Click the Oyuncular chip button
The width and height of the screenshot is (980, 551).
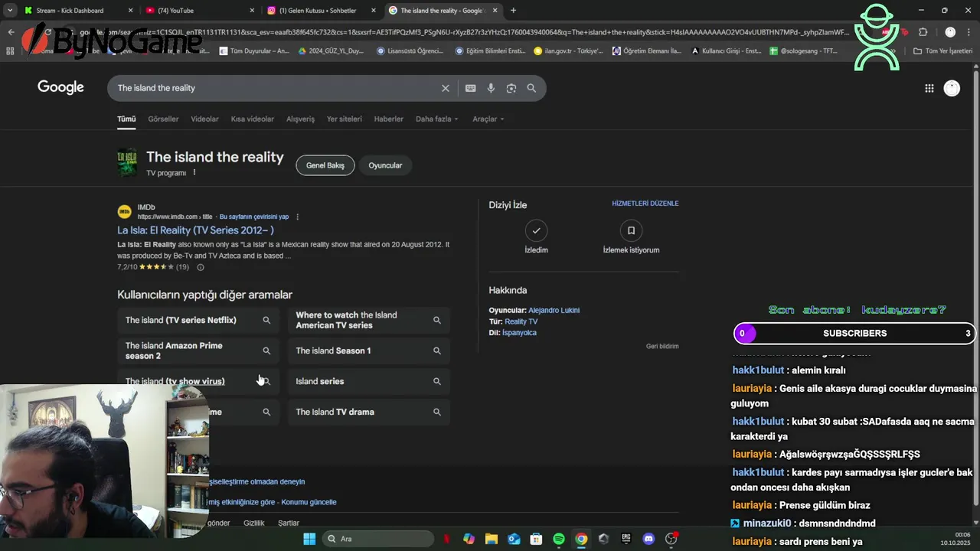pyautogui.click(x=385, y=165)
